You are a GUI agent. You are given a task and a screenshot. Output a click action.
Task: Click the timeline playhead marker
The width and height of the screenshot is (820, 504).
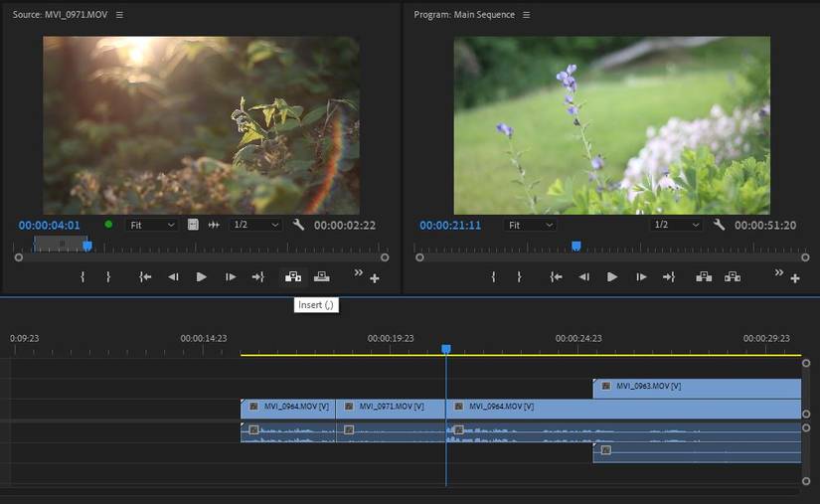445,348
